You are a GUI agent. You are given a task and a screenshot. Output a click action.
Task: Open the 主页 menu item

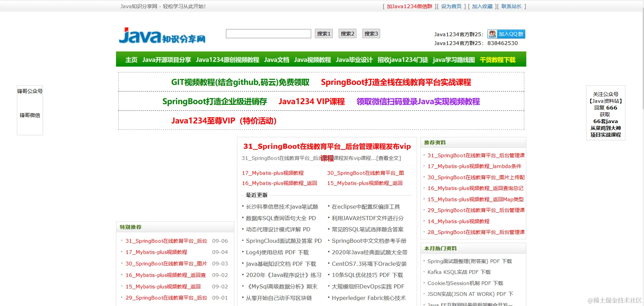pos(131,60)
